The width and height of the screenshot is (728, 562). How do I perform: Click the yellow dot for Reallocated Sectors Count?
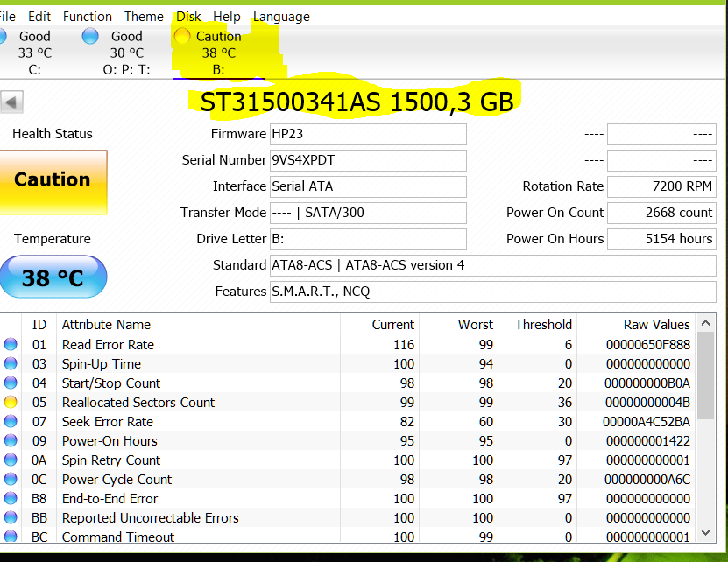tap(11, 402)
